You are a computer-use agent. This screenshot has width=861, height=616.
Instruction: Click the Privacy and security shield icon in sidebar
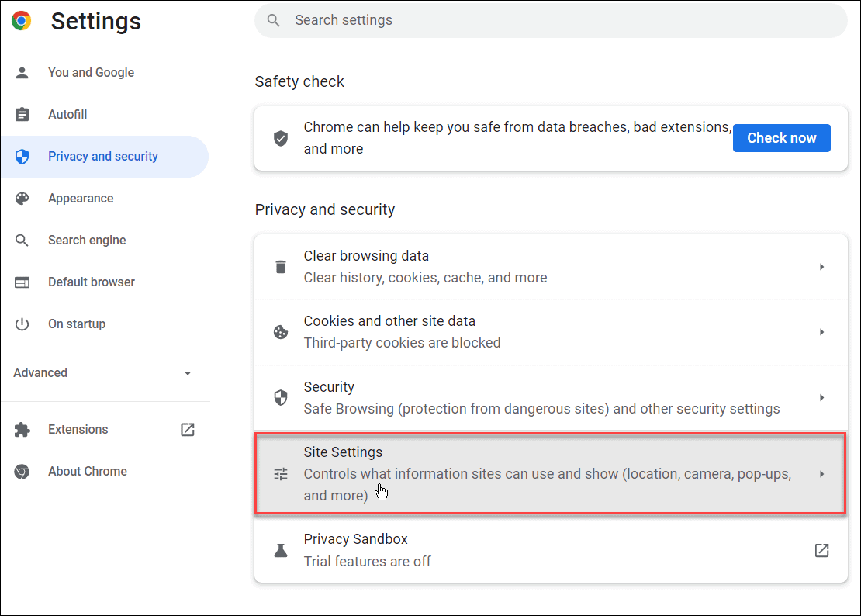point(22,157)
